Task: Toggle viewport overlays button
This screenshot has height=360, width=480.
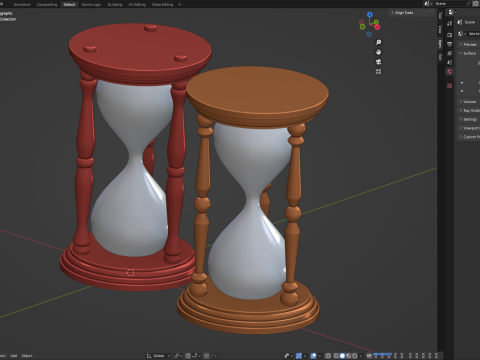Action: (313, 356)
